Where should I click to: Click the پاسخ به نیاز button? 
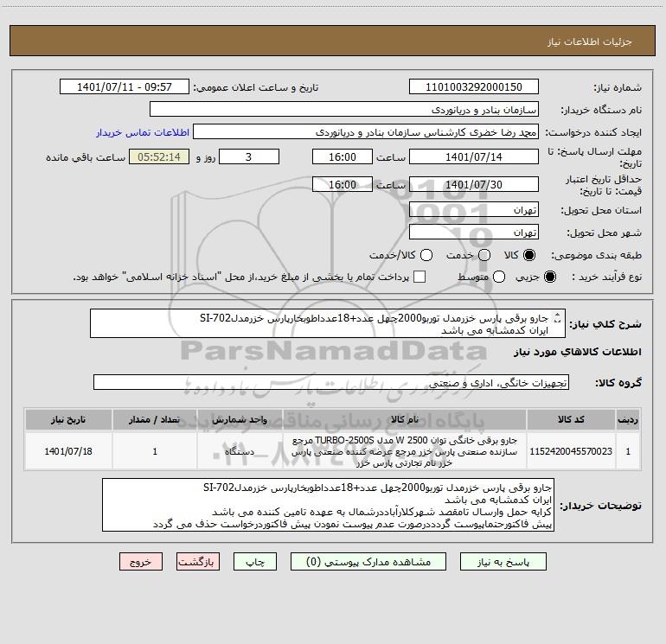point(503,562)
